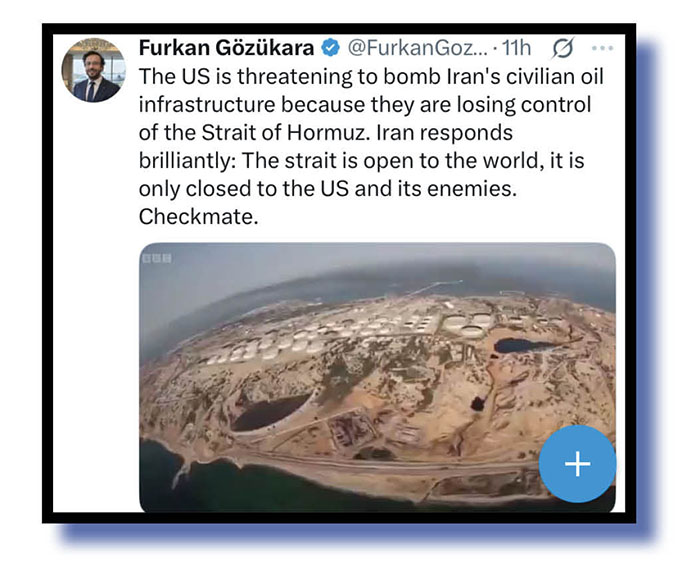Screen dimensions: 680x562
Task: Open the @FurkanGoz... handle link
Action: 418,48
